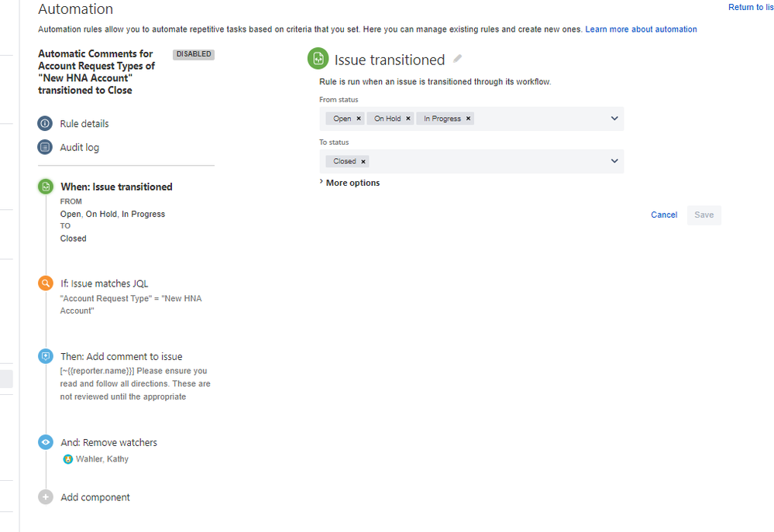This screenshot has width=774, height=532.
Task: Click the Save button
Action: (x=704, y=215)
